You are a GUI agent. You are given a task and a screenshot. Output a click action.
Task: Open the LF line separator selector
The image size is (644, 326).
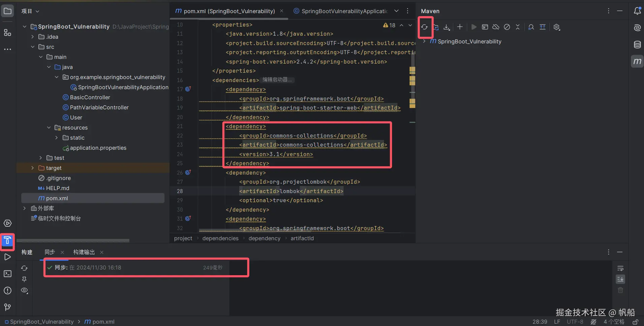557,322
